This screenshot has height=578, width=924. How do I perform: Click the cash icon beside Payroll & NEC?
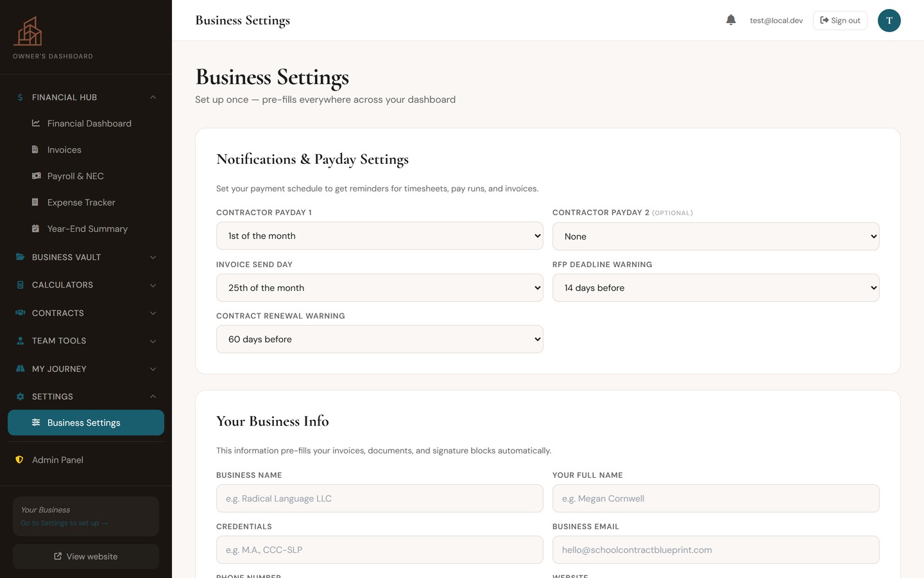(x=36, y=176)
